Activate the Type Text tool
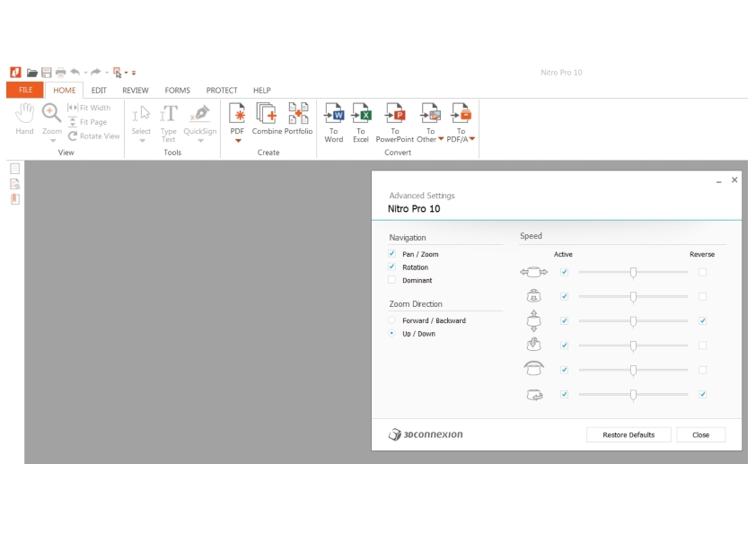Screen dimensions: 756x534 pyautogui.click(x=168, y=123)
